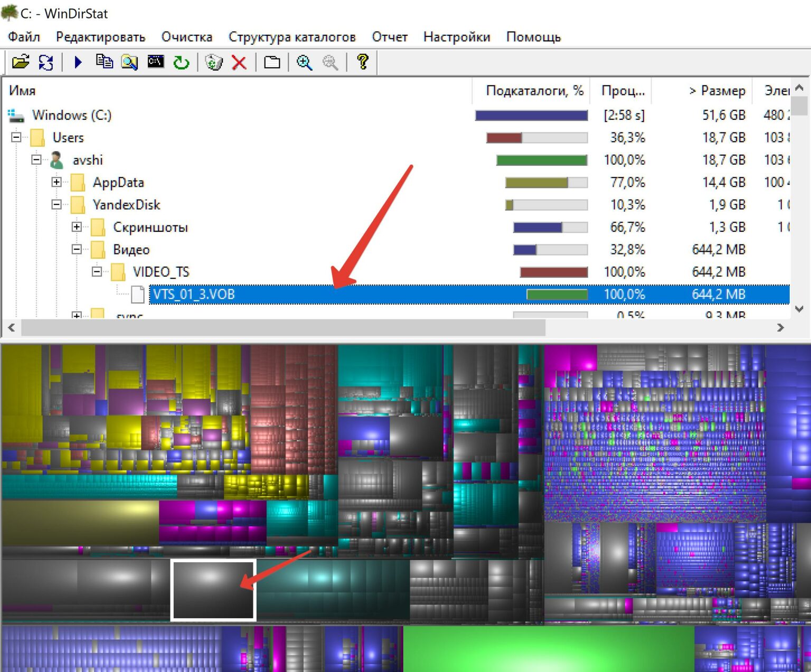Open the Помощь menu

coord(533,37)
